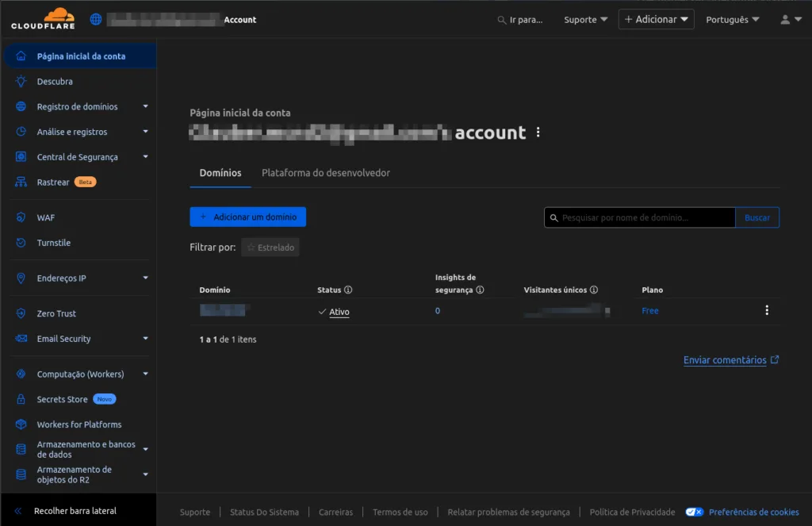The width and height of the screenshot is (812, 526).
Task: Switch to Plataforma do desenvolvedor tab
Action: click(325, 173)
